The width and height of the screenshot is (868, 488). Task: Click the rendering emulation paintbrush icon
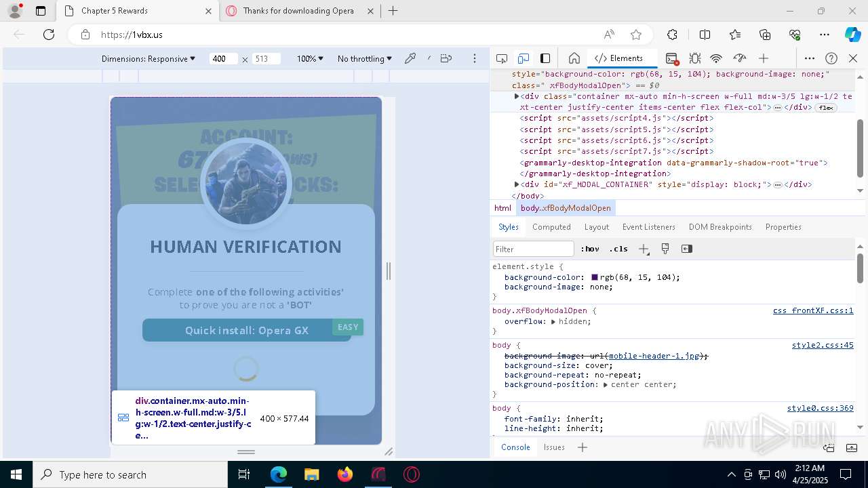665,249
